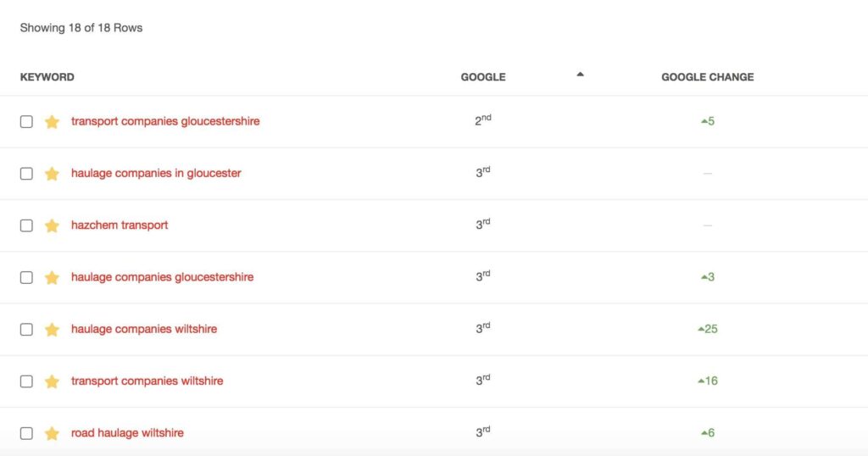Unstar the hazchem transport keyword

(x=52, y=225)
